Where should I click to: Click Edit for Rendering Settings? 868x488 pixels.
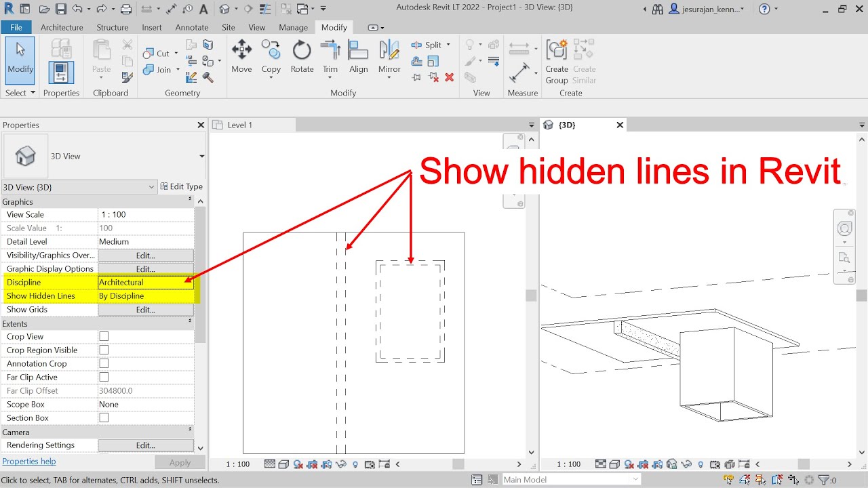pyautogui.click(x=146, y=445)
